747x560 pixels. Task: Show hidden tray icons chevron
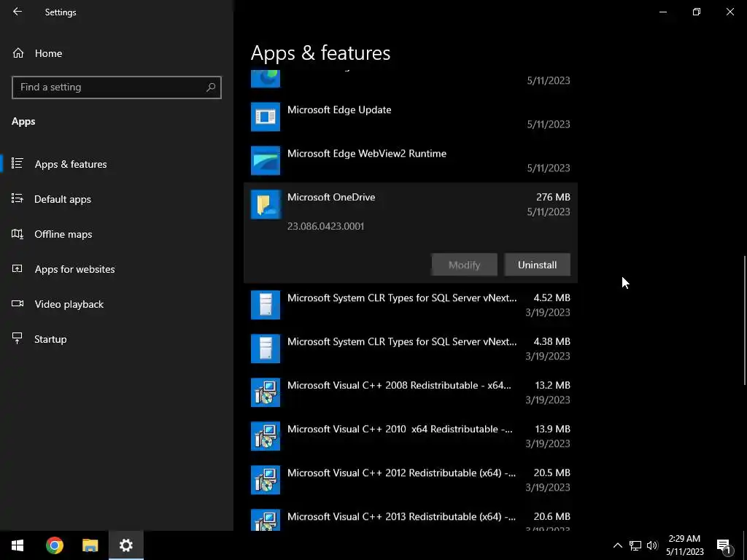pos(617,545)
